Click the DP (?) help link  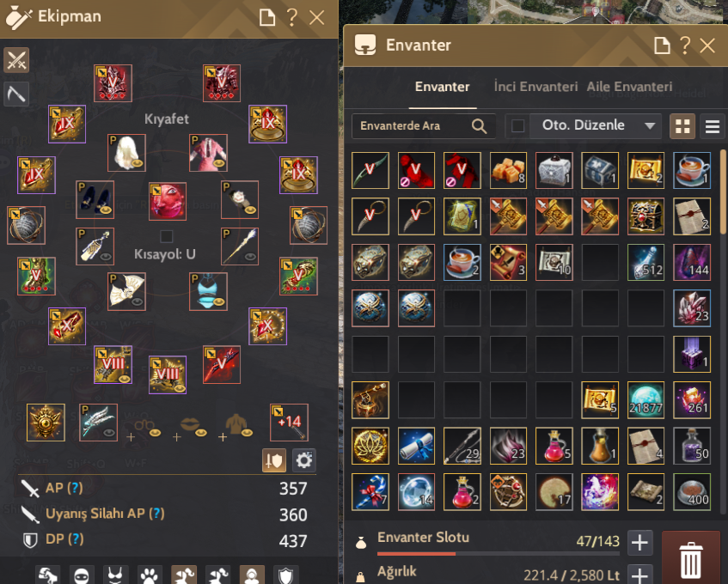coord(64,539)
